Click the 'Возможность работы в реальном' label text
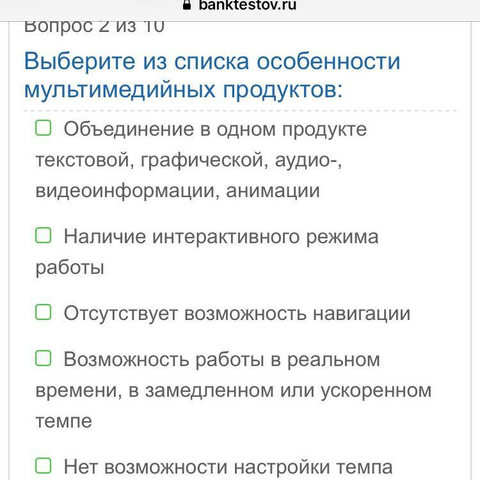Viewport: 480px width, 480px height. [222, 360]
